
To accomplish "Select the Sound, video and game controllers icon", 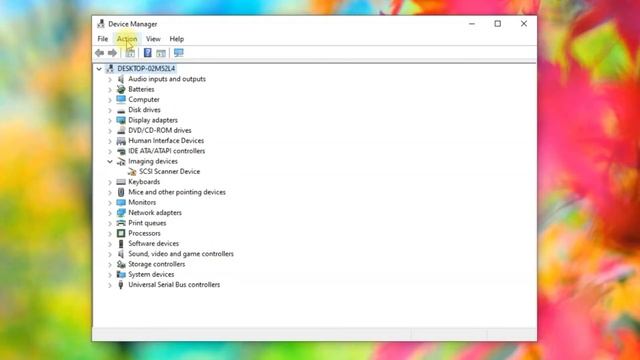I will (121, 254).
